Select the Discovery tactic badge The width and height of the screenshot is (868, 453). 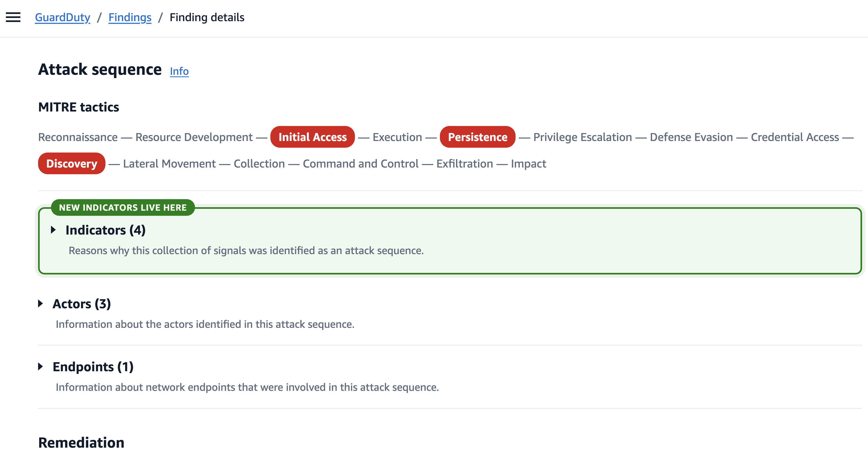coord(71,163)
